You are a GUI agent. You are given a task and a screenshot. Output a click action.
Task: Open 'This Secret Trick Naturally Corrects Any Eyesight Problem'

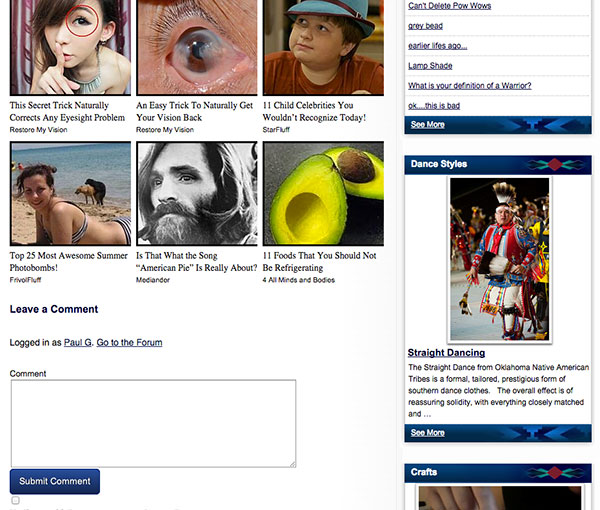(67, 111)
